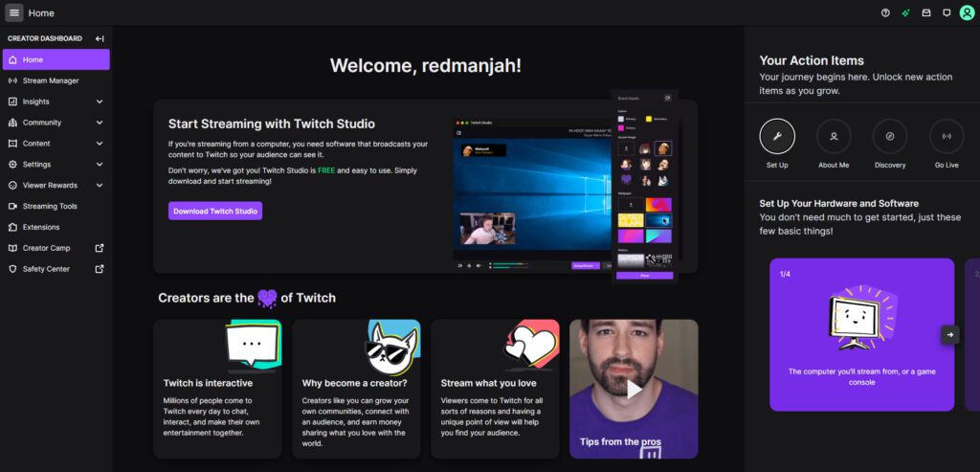
Task: Open the inbox mail icon
Action: coord(926,12)
